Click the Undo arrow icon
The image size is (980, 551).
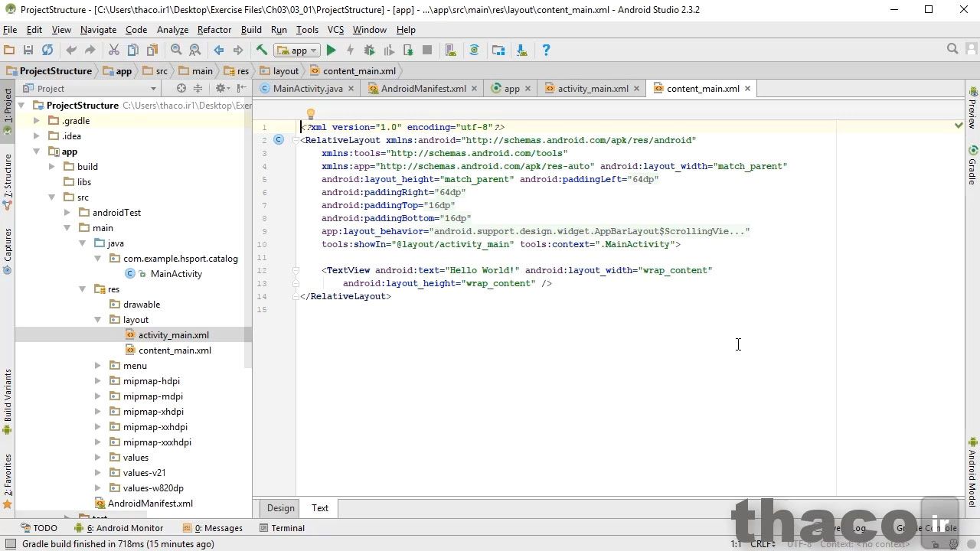tap(71, 50)
